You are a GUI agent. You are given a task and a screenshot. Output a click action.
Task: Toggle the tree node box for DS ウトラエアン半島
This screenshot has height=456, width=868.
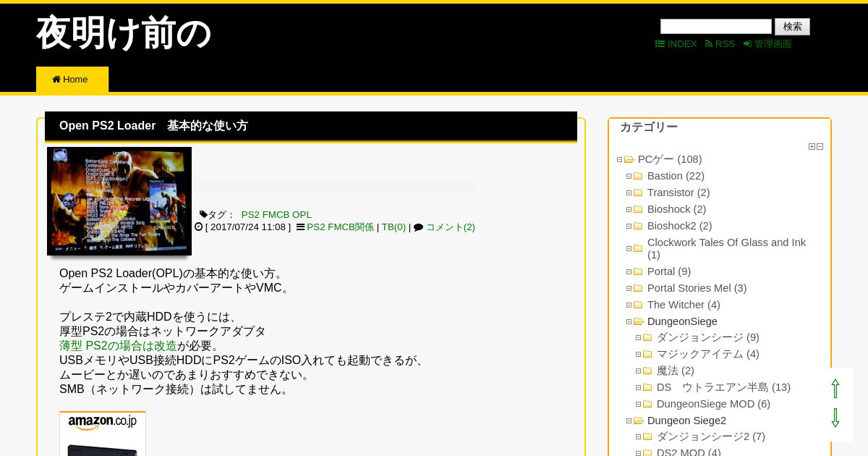638,388
